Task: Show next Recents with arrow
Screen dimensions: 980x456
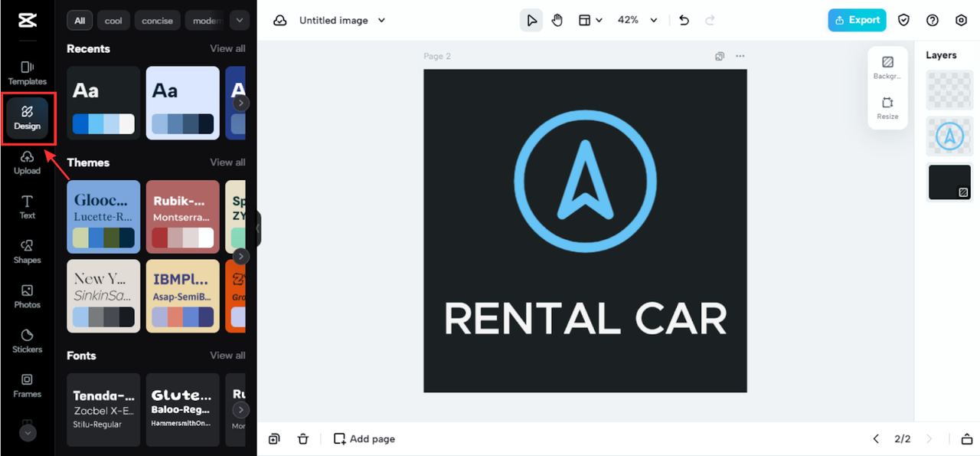Action: click(240, 103)
